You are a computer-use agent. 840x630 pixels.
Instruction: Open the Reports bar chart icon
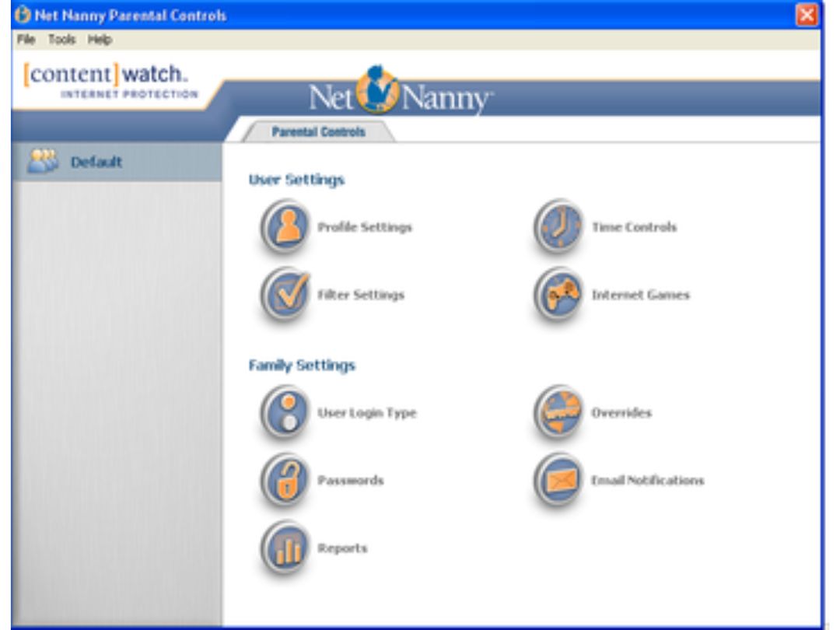pyautogui.click(x=285, y=548)
